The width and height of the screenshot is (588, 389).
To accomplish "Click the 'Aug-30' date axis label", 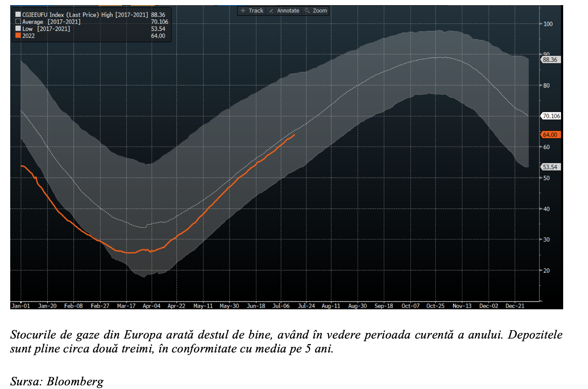I will (x=358, y=306).
